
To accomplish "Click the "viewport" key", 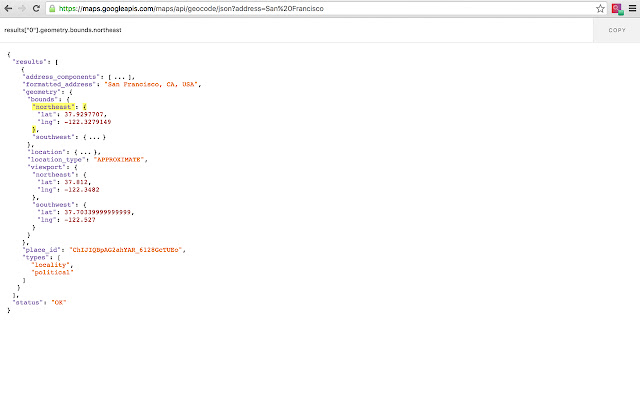I will pyautogui.click(x=46, y=167).
